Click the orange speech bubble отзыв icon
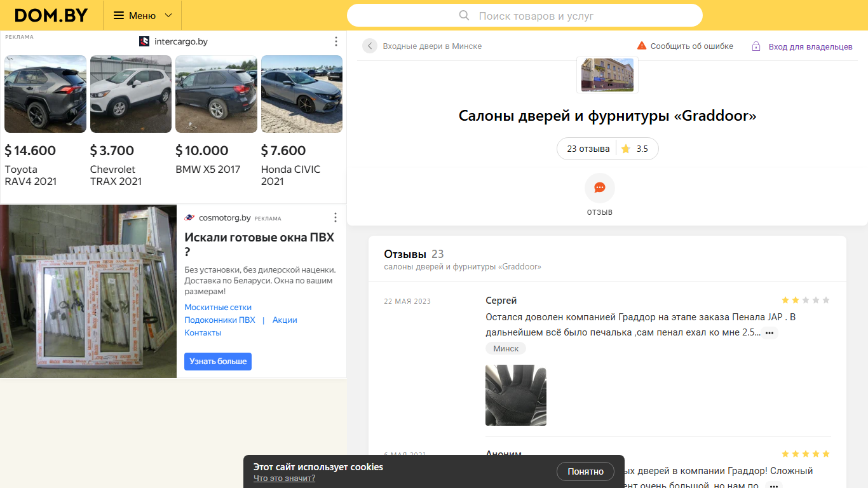The width and height of the screenshot is (868, 488). click(x=600, y=188)
